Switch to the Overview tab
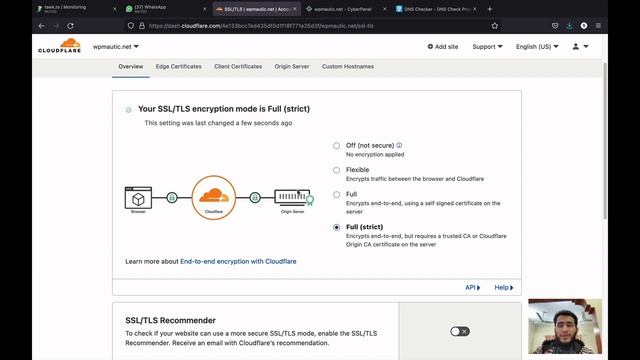This screenshot has height=360, width=640. pos(131,67)
